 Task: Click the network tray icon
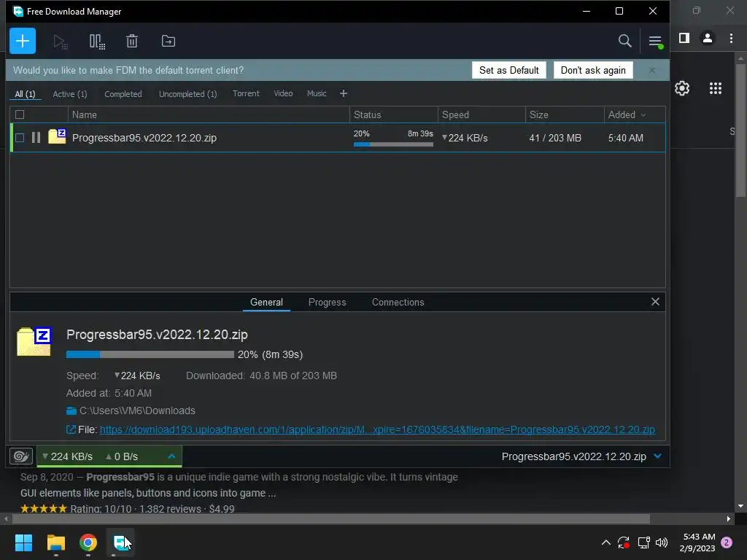click(x=643, y=542)
